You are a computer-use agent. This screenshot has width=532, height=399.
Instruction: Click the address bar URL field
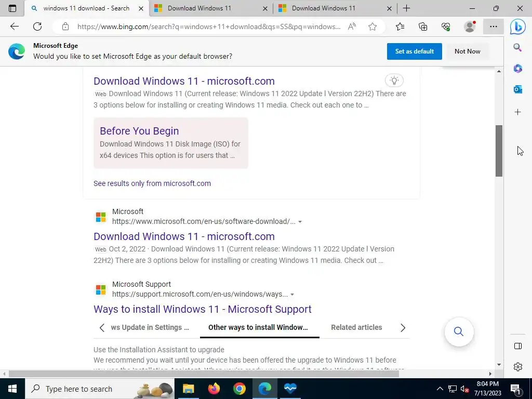click(x=209, y=26)
